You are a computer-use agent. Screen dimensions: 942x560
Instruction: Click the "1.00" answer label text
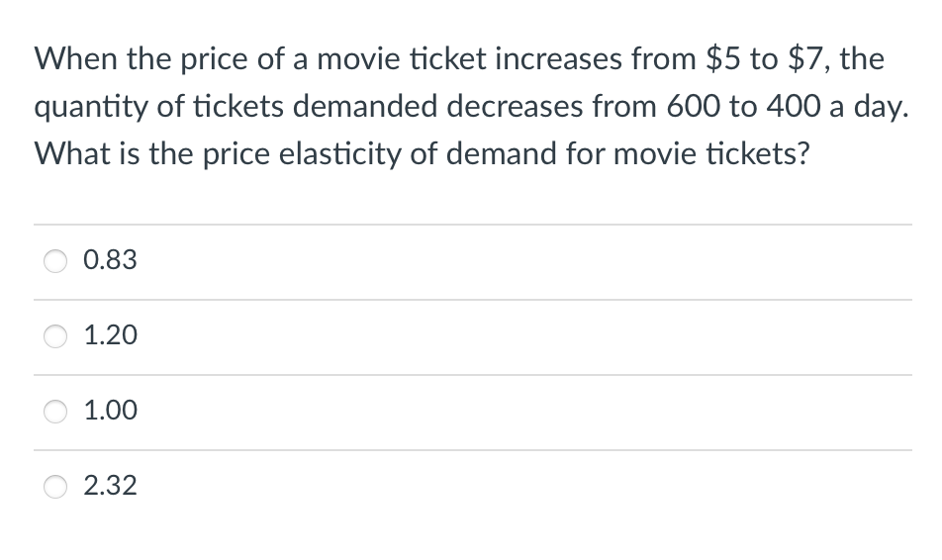point(111,411)
